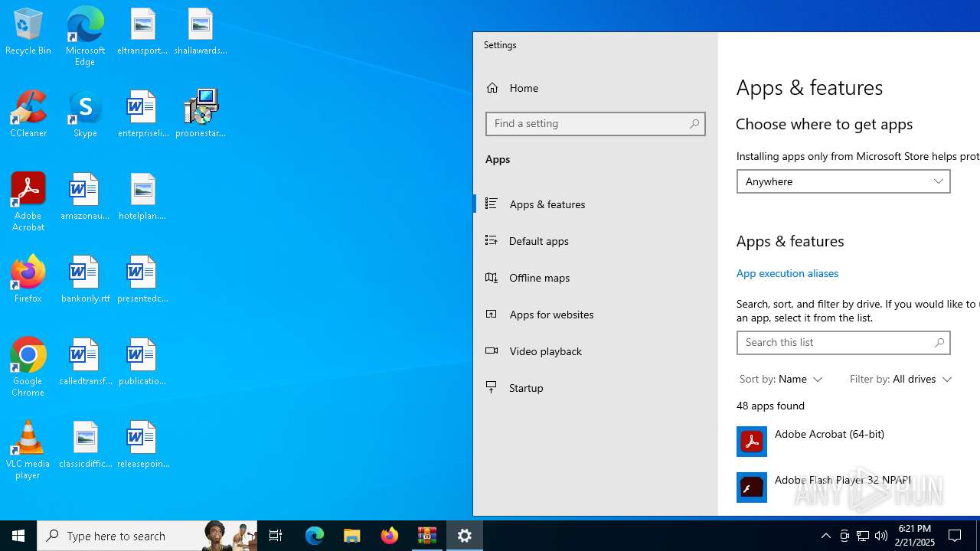Click the taskbar Type here to search box

point(147,536)
